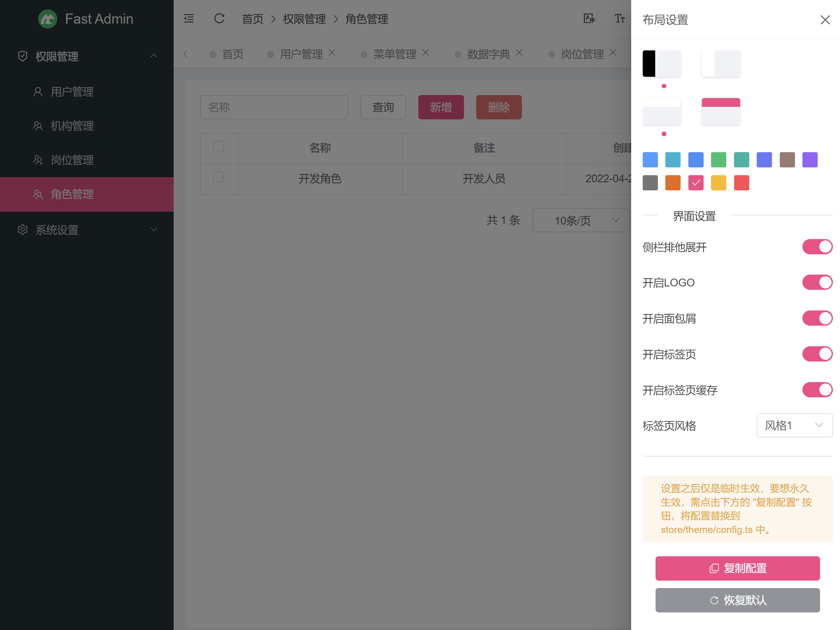Viewport: 840px width, 630px height.
Task: Open 角色管理 via its sidebar icon
Action: click(x=38, y=194)
